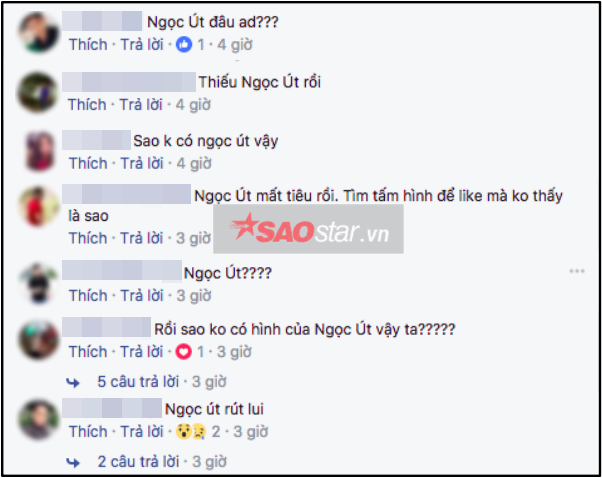Open avatar of 'Ngọc út rút lui' commenter
The image size is (602, 478).
point(38,419)
